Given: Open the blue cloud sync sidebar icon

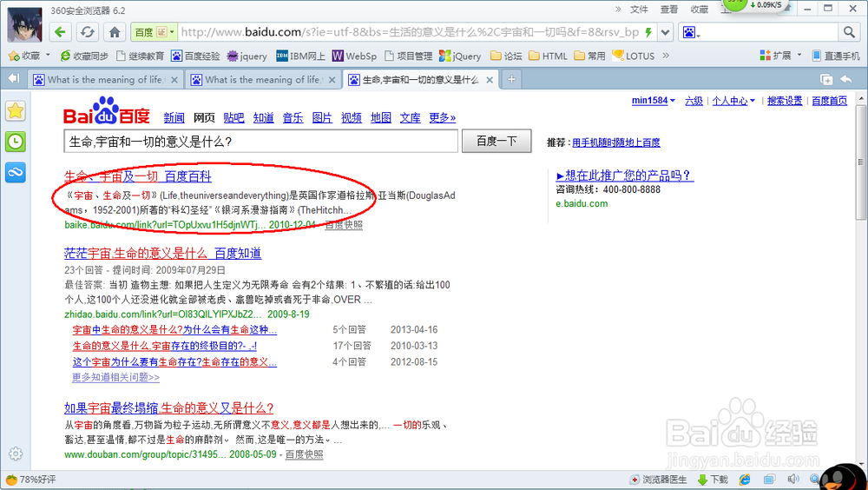Looking at the screenshot, I should [x=16, y=172].
